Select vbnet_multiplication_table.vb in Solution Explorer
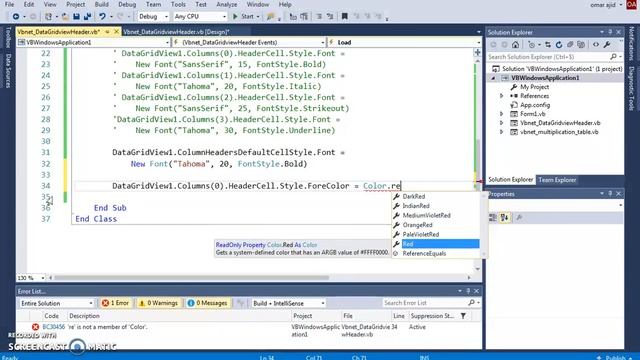Screen dimensions: 640x360 559,132
